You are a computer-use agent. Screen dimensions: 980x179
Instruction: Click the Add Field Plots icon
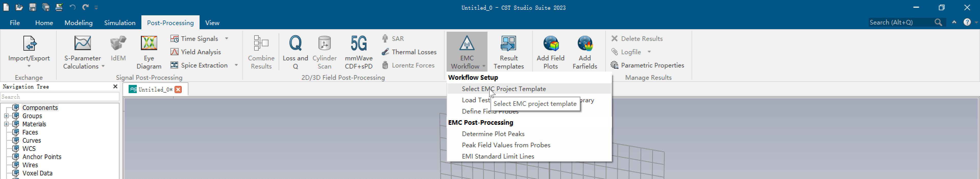tap(550, 44)
